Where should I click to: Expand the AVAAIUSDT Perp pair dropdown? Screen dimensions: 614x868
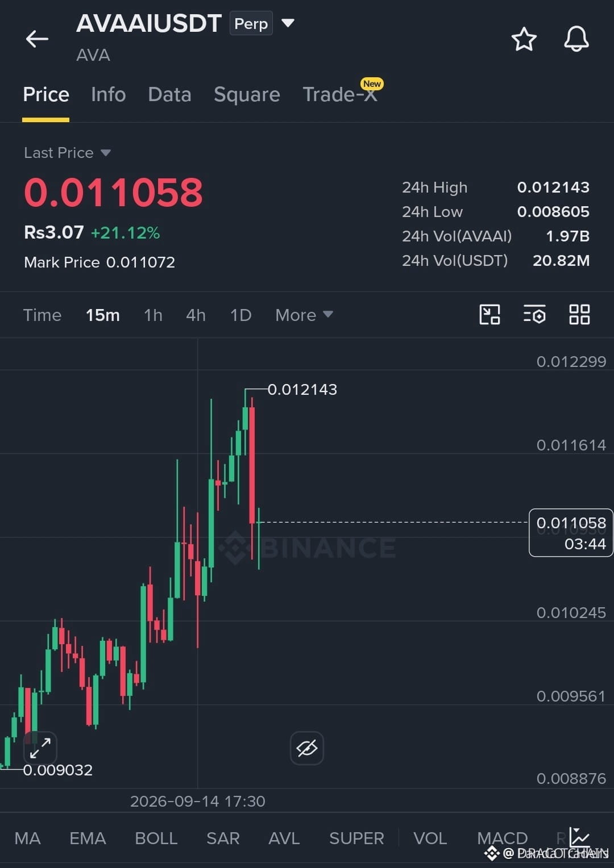tap(288, 23)
